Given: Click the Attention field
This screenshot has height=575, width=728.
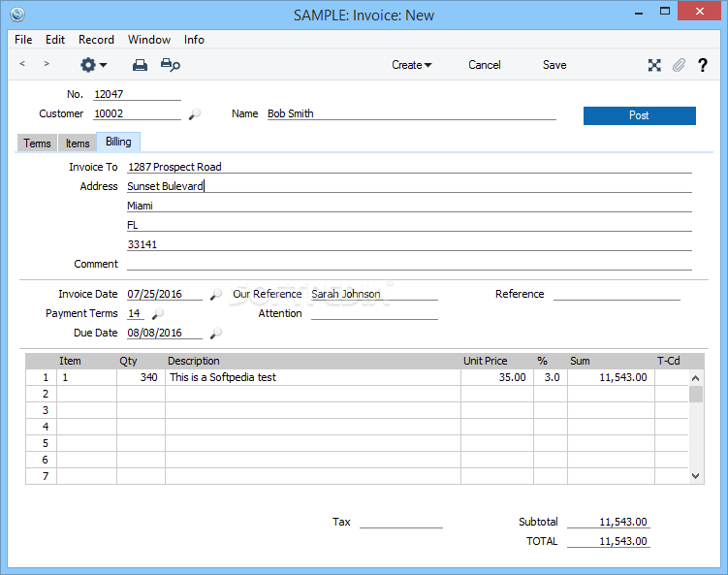Looking at the screenshot, I should (x=374, y=313).
